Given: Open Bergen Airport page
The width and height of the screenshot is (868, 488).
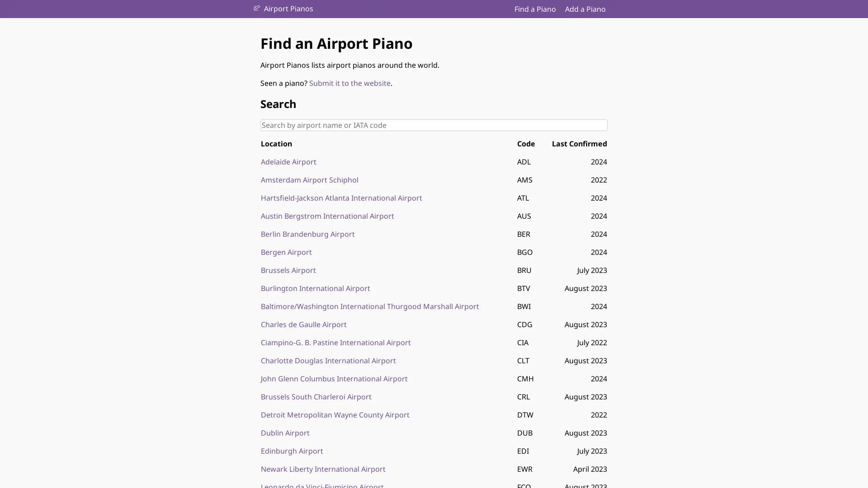Looking at the screenshot, I should [x=286, y=252].
